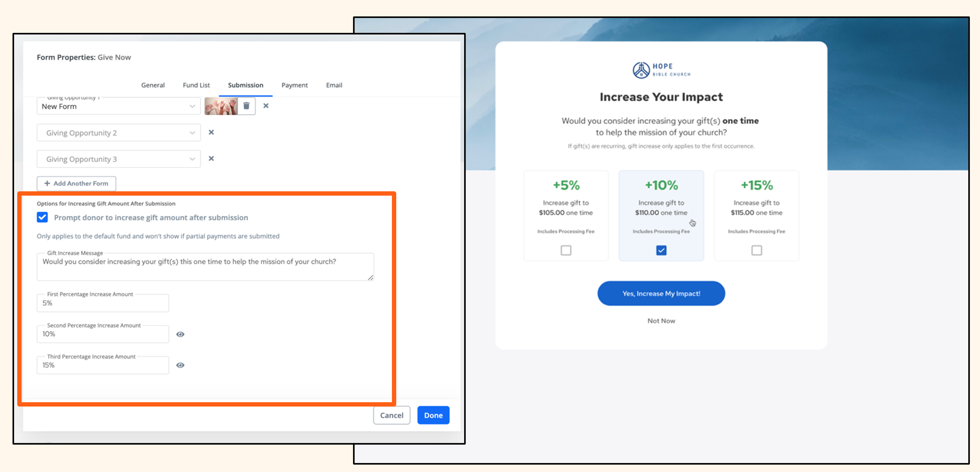Screen dimensions: 980x472
Task: Remove Giving Opportunity 3 with X icon
Action: pos(211,159)
